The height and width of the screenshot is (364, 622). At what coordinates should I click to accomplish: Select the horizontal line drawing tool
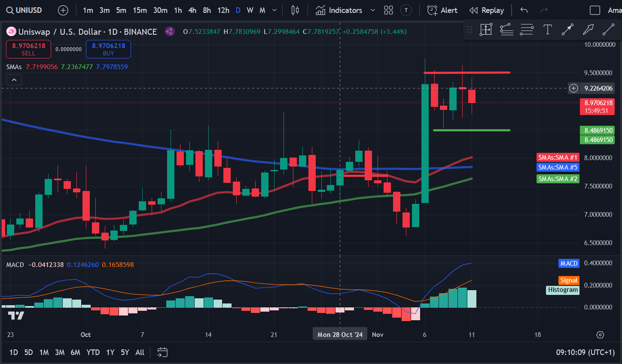527,30
